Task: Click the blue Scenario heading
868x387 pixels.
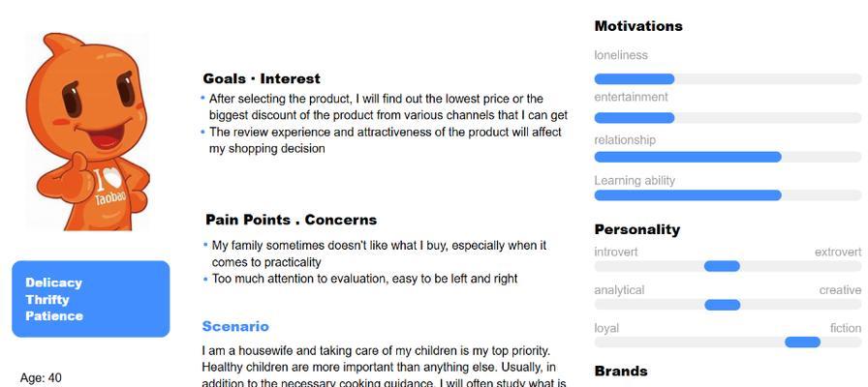Action: pyautogui.click(x=235, y=326)
